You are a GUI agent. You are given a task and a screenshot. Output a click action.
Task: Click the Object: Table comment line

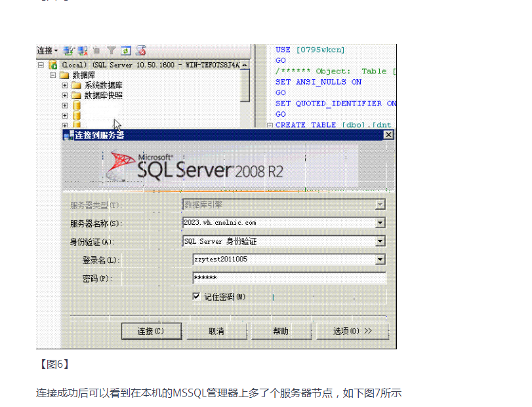(x=336, y=71)
